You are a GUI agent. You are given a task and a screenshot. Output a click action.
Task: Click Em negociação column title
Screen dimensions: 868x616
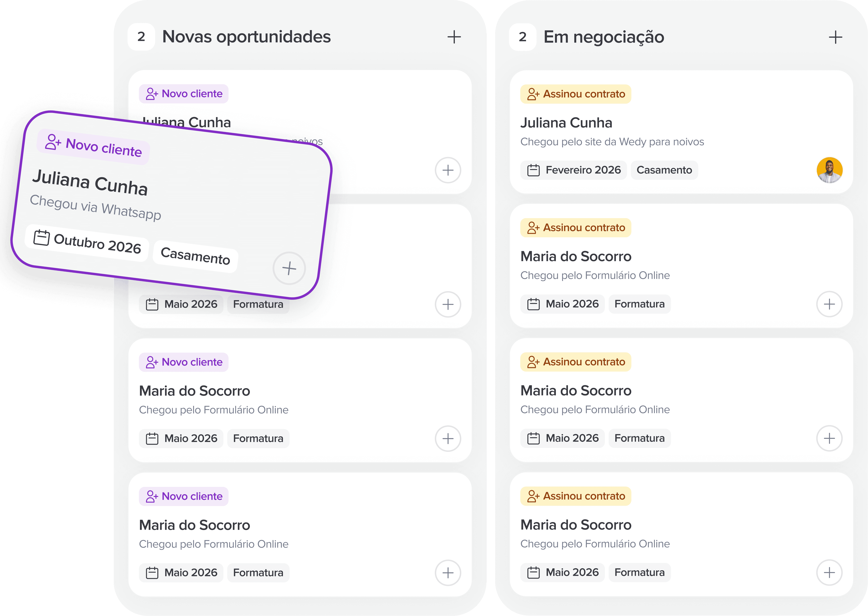tap(604, 37)
